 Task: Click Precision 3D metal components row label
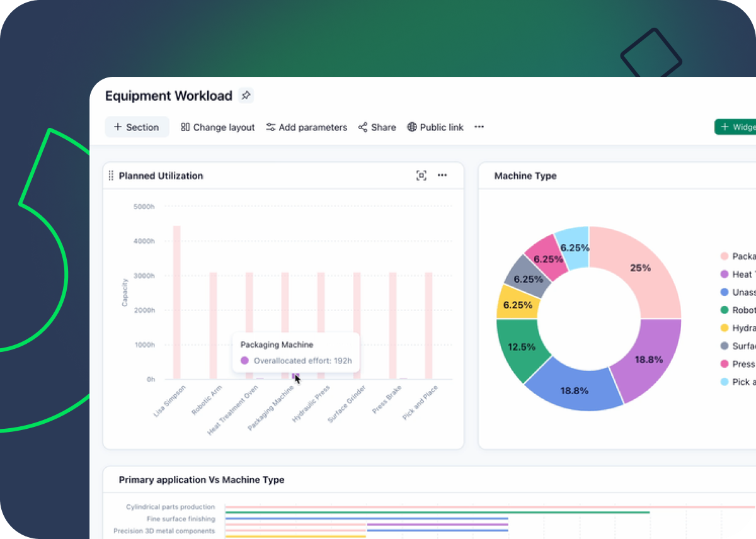pos(164,531)
